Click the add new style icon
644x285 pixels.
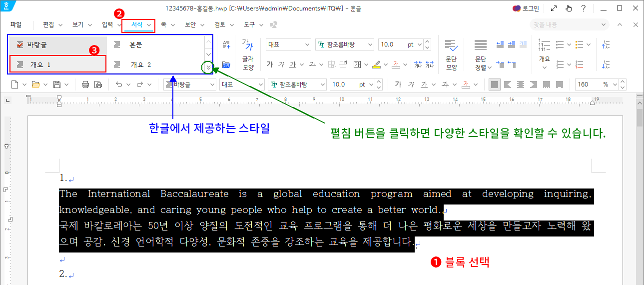pyautogui.click(x=226, y=44)
